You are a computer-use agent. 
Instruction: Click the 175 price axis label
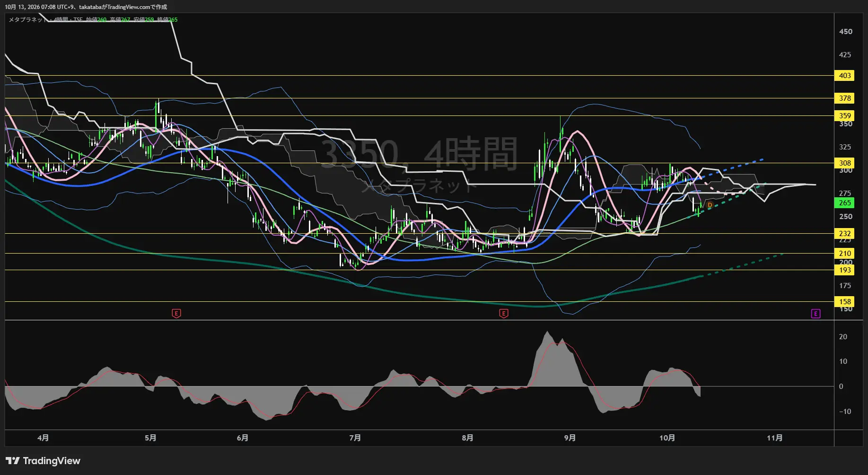tap(845, 286)
